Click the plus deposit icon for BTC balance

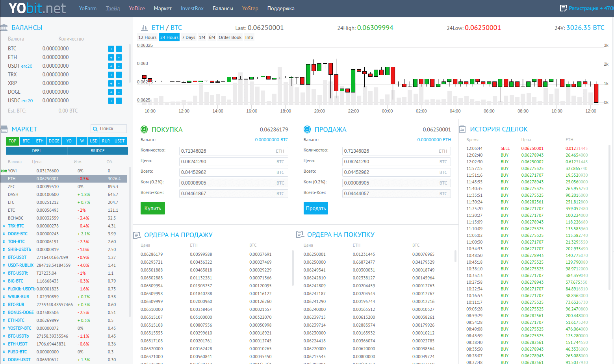point(111,49)
